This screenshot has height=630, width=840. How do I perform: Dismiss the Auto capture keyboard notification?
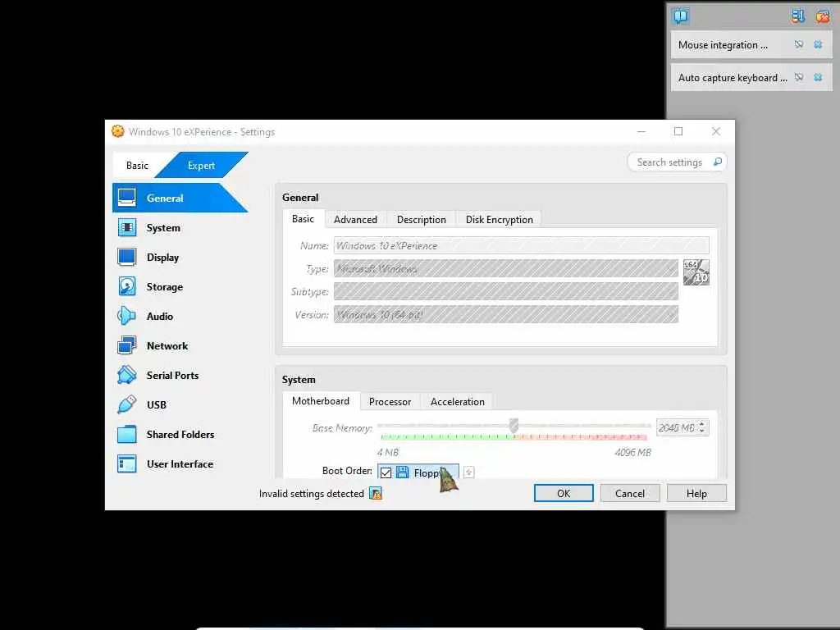click(x=818, y=77)
